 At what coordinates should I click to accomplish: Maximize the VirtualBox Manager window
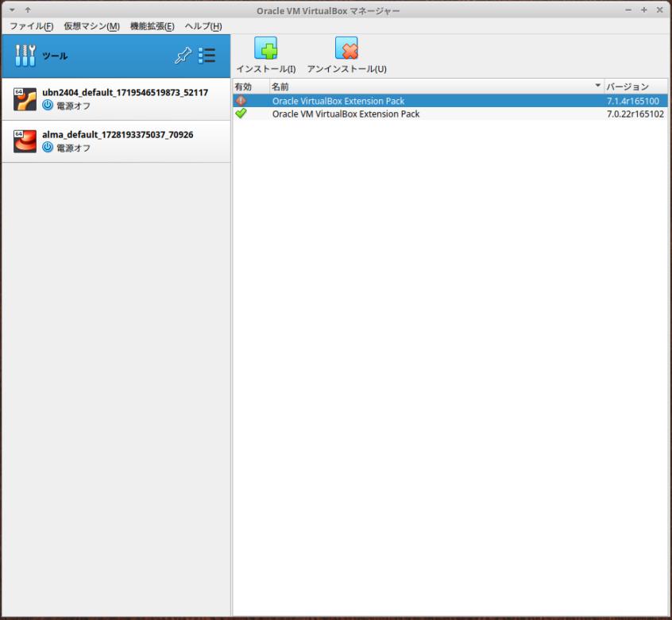coord(643,10)
